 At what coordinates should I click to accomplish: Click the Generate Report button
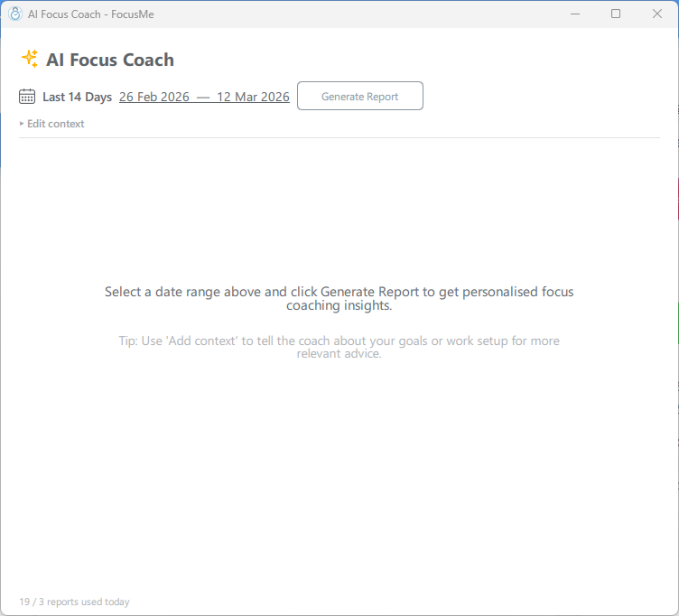(360, 96)
